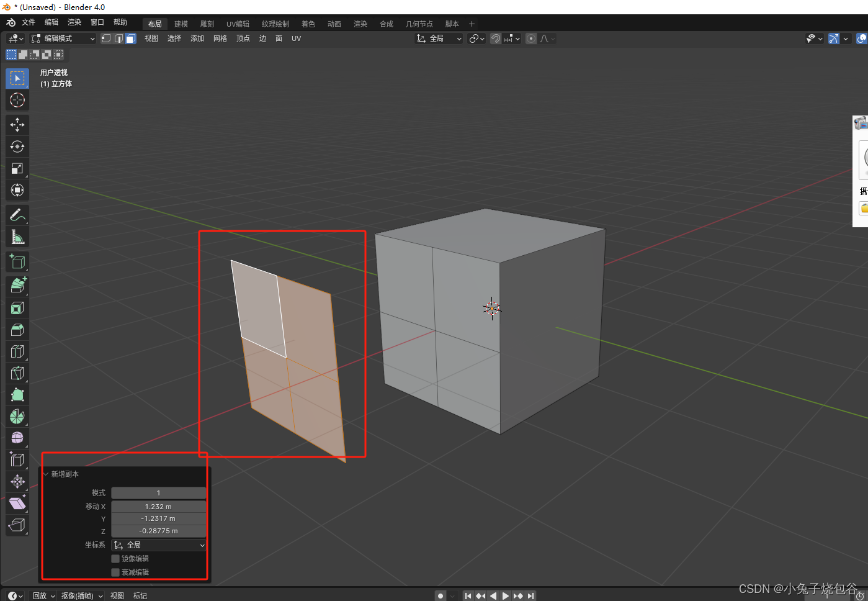Toggle viewport overlays button
868x601 pixels.
tap(862, 38)
